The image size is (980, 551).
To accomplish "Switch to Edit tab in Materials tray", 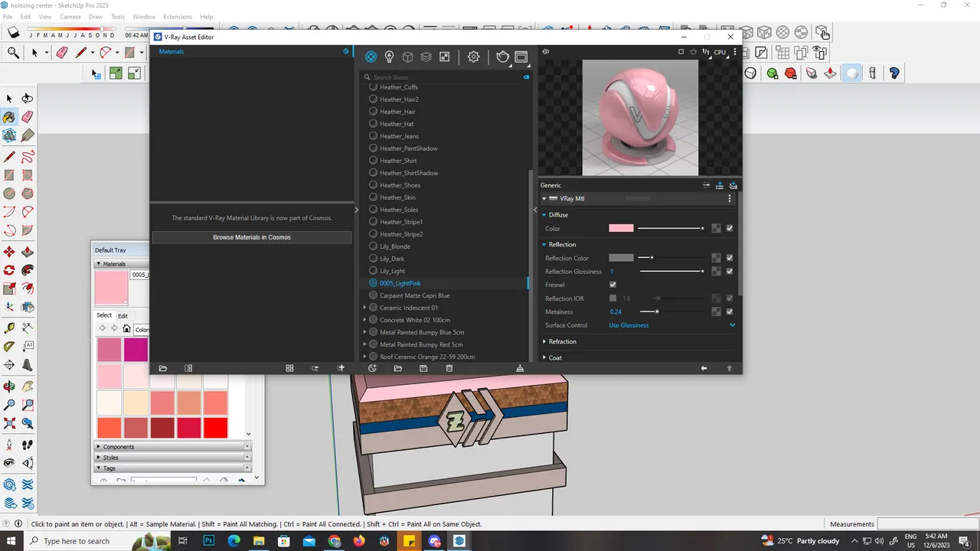I will [122, 315].
